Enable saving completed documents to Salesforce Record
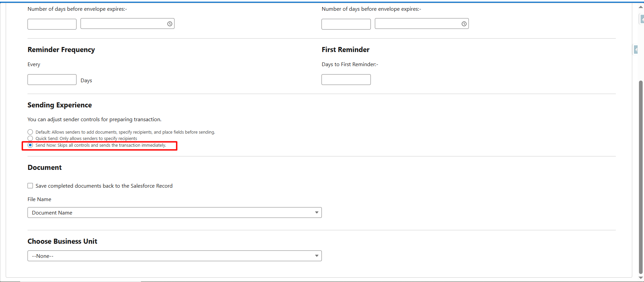 pyautogui.click(x=30, y=186)
